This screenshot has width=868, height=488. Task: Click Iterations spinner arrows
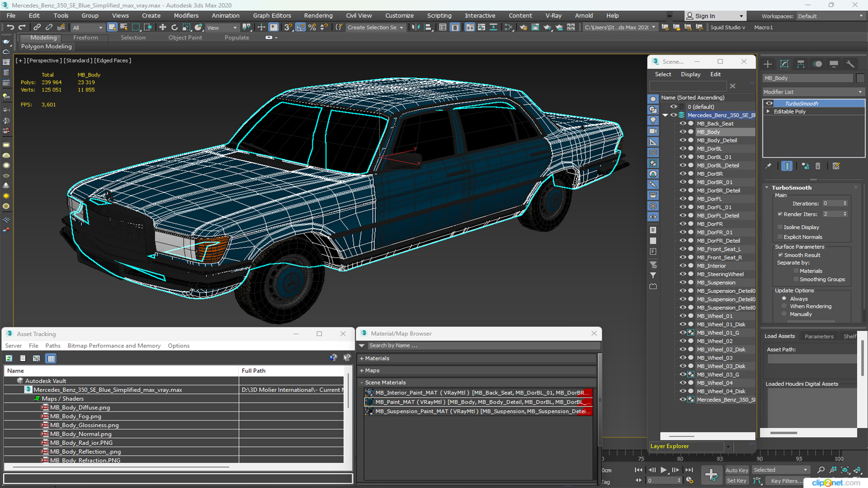[845, 203]
